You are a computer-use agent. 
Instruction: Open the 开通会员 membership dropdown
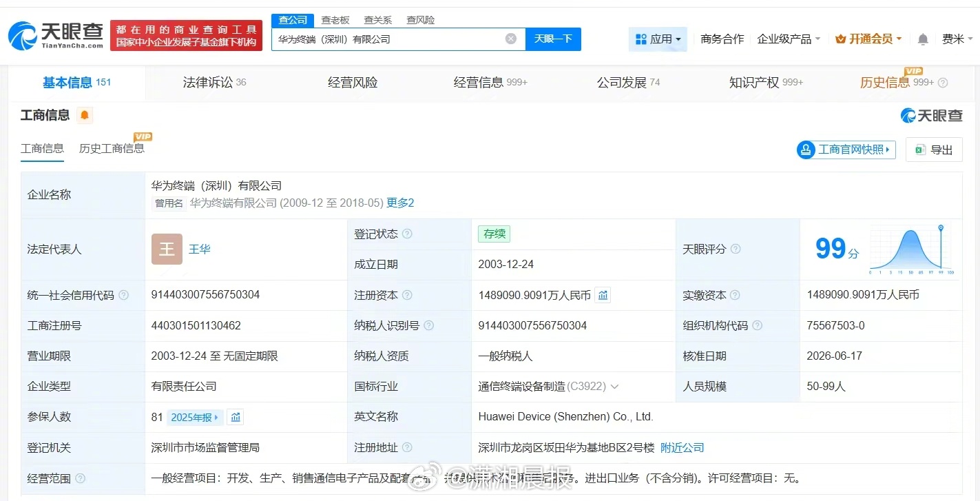coord(868,39)
